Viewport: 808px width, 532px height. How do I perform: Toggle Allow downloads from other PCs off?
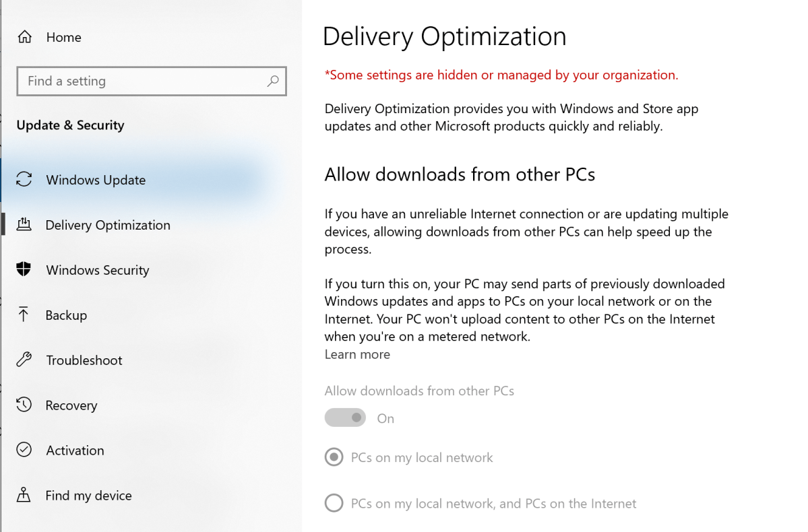[345, 418]
